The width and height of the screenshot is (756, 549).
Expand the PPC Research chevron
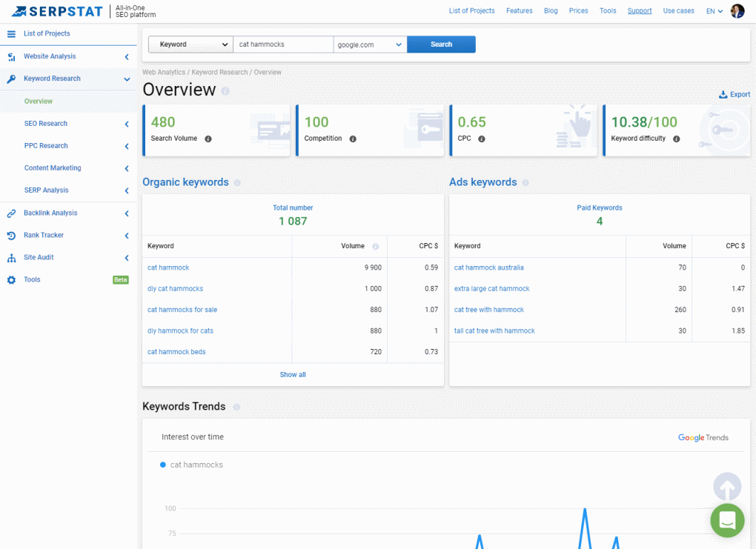tap(127, 146)
